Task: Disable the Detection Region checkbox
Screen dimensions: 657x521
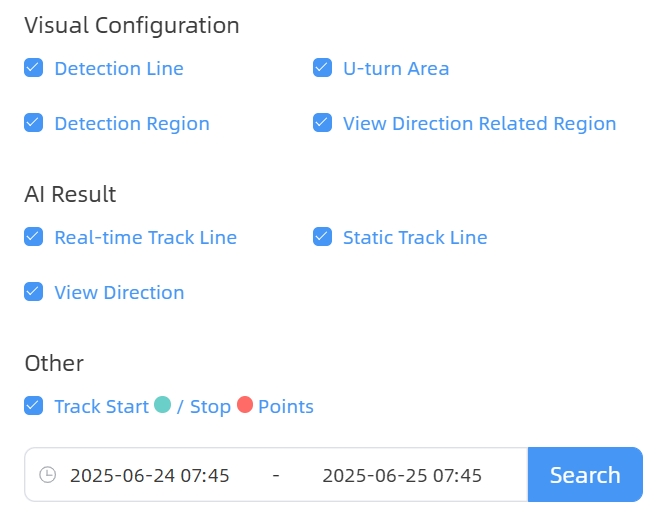Action: tap(33, 123)
